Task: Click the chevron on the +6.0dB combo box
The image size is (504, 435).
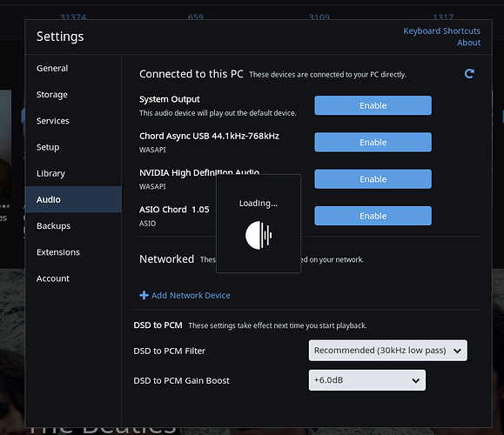Action: 415,381
